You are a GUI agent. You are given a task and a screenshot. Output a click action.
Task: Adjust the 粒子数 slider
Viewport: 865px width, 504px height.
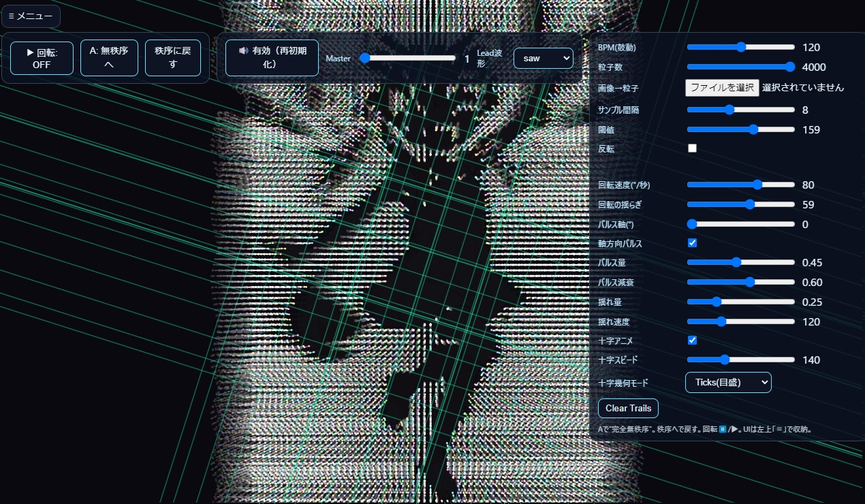pos(740,67)
